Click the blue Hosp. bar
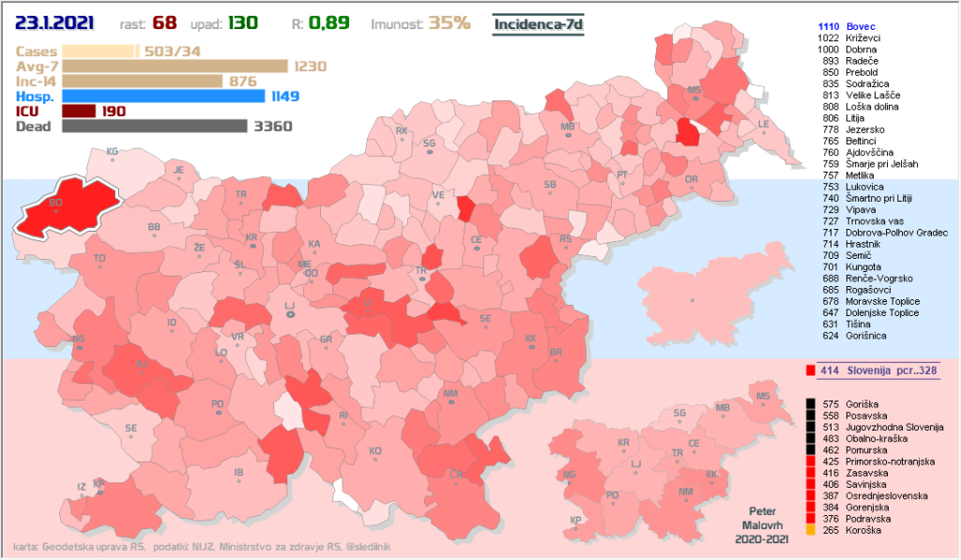Viewport: 961px width, 560px height. [x=163, y=96]
